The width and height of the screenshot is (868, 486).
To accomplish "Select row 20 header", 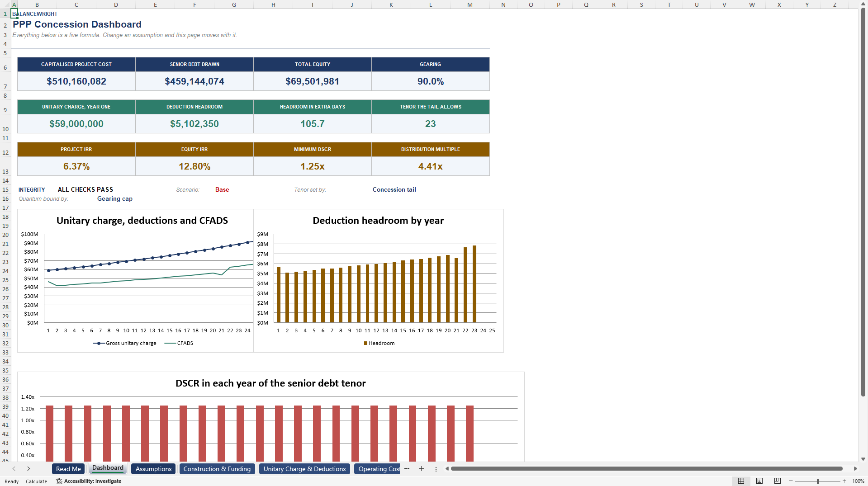I will [5, 235].
